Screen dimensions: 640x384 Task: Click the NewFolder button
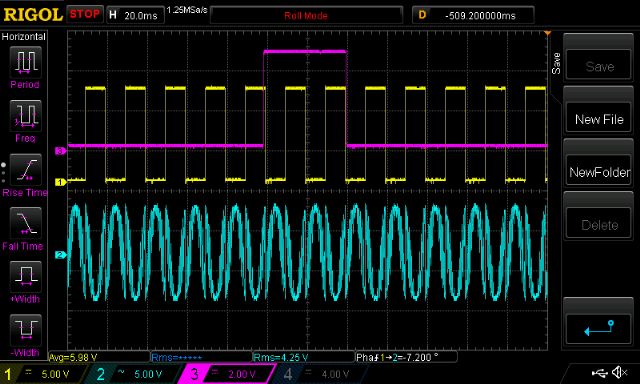pyautogui.click(x=599, y=172)
